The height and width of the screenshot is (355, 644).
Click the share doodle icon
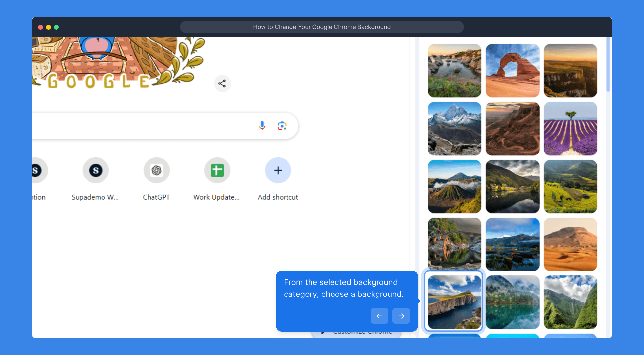click(x=222, y=83)
